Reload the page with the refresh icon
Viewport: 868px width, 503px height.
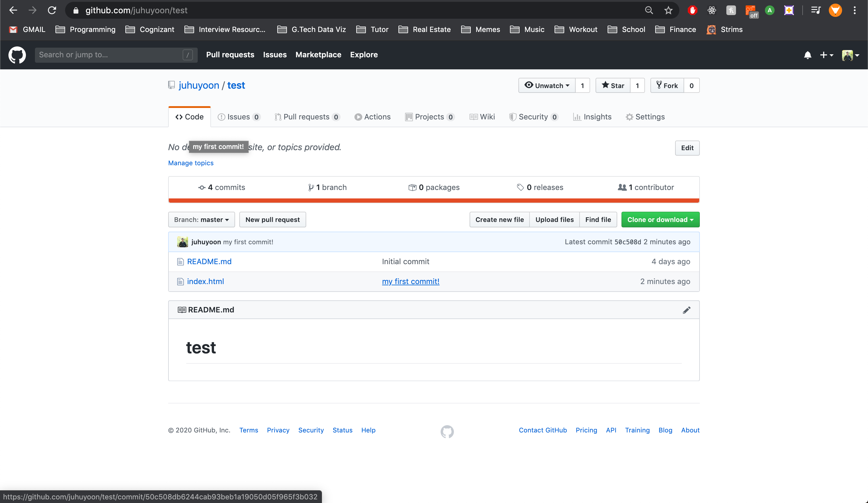52,10
